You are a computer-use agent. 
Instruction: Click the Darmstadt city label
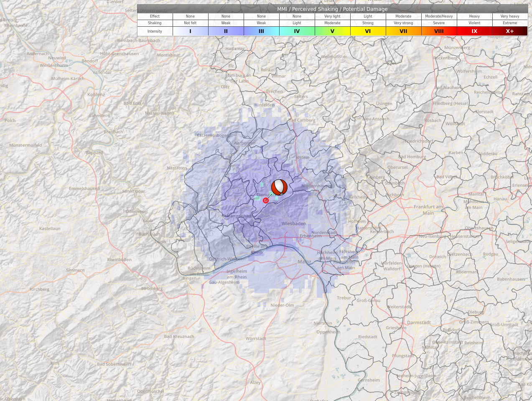point(419,322)
